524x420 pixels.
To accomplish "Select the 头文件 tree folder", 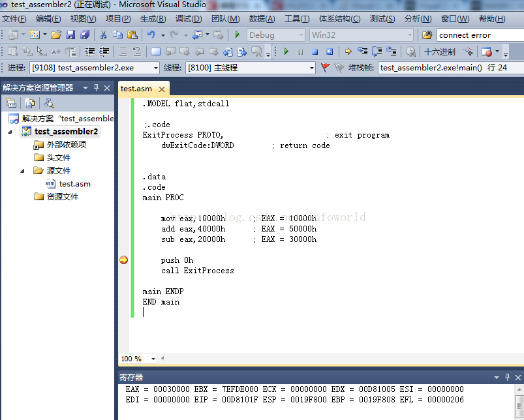I will [59, 158].
